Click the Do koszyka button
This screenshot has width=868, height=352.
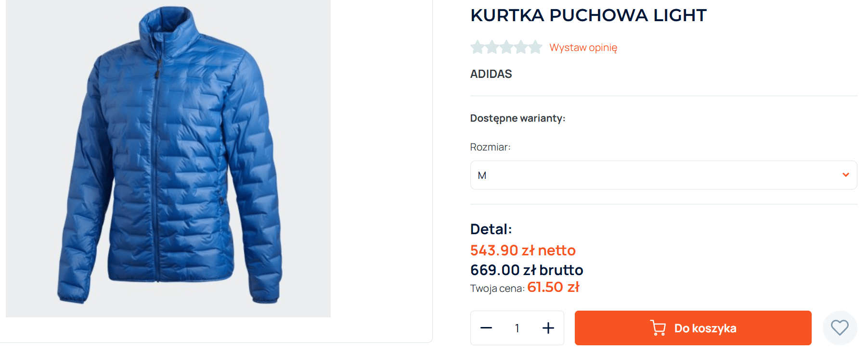693,328
